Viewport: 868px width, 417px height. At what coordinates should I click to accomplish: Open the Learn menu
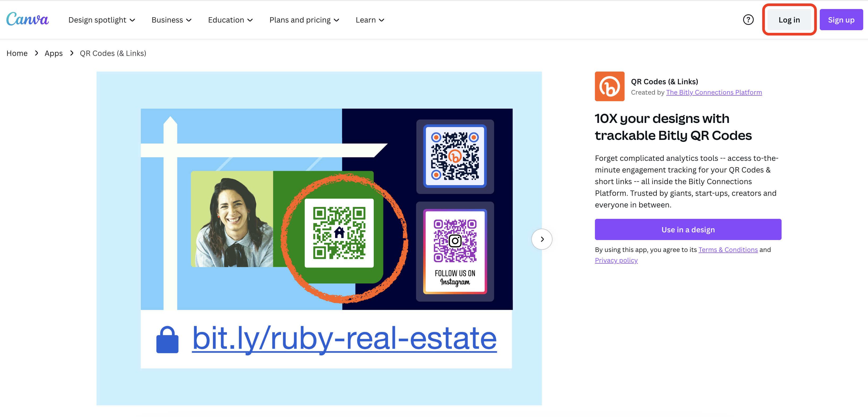click(x=370, y=20)
